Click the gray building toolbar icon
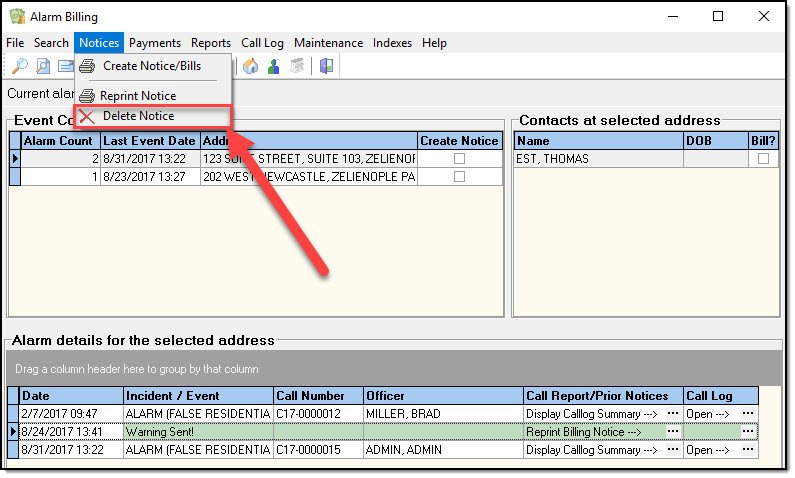This screenshot has height=478, width=795. [x=296, y=67]
